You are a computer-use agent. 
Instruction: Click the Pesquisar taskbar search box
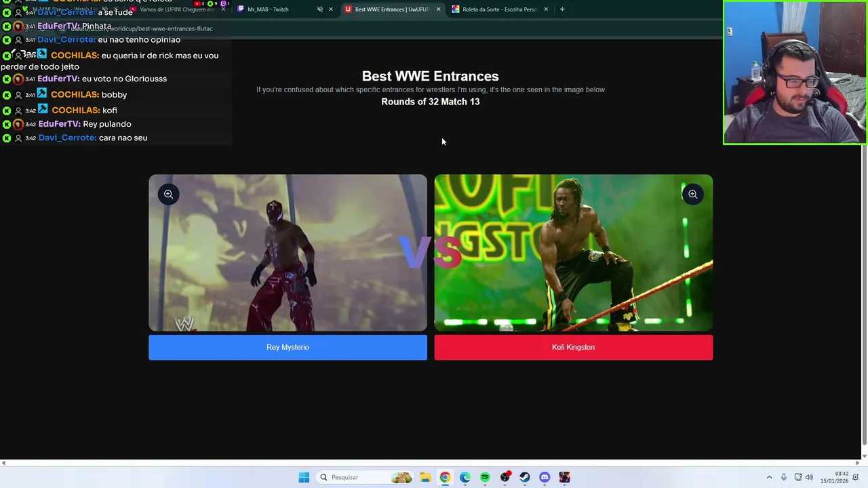366,477
